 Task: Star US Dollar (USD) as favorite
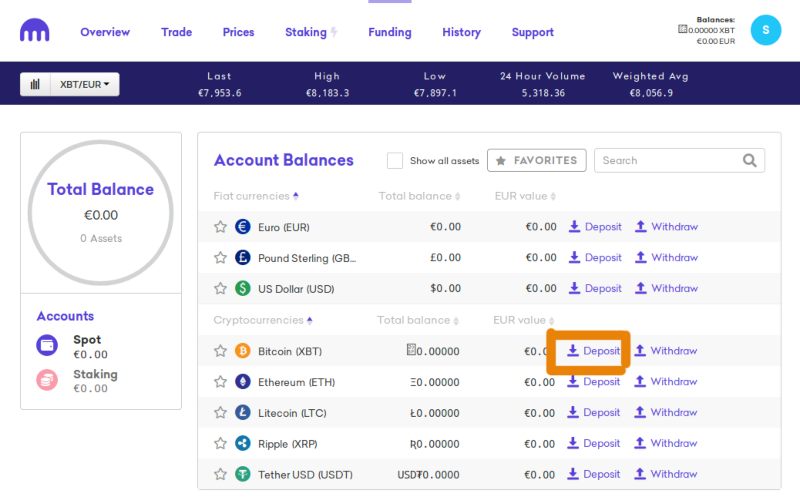pos(220,288)
